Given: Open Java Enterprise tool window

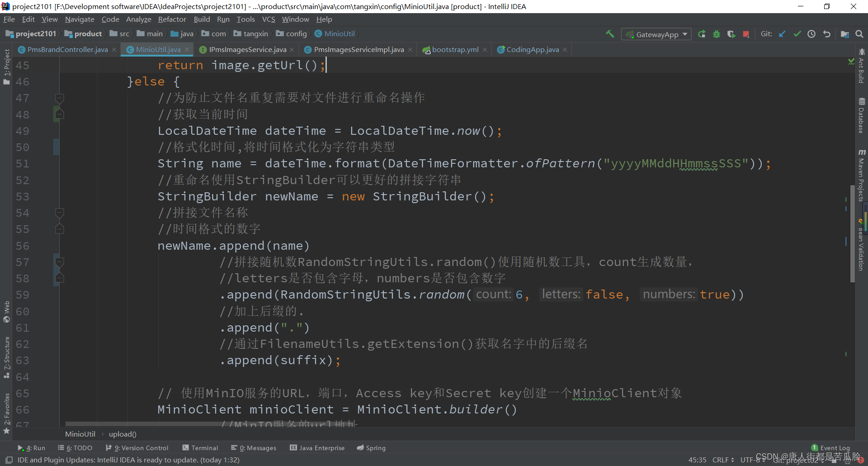Looking at the screenshot, I should 317,448.
